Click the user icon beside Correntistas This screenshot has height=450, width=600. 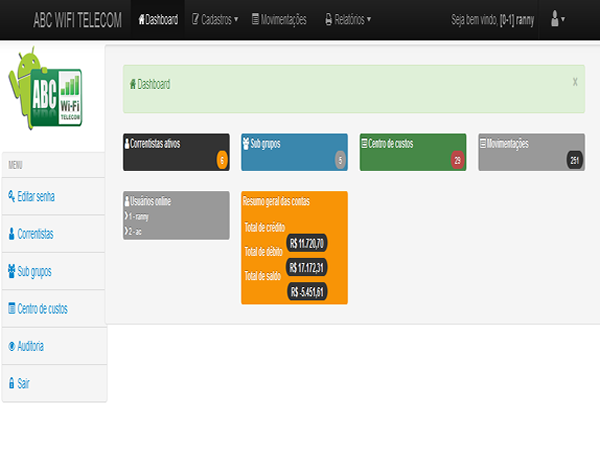click(11, 234)
